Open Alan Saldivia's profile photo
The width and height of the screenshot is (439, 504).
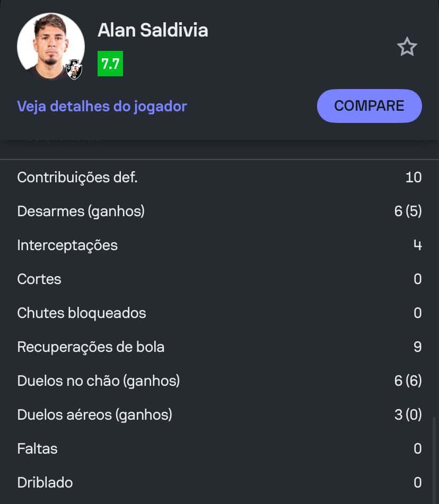coord(50,47)
